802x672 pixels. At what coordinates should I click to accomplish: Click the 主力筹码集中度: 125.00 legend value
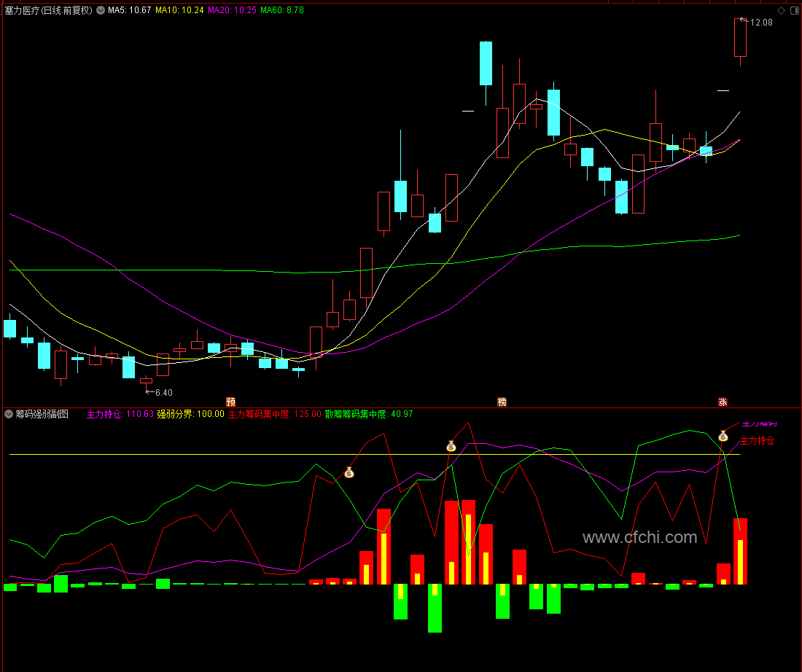tap(275, 414)
